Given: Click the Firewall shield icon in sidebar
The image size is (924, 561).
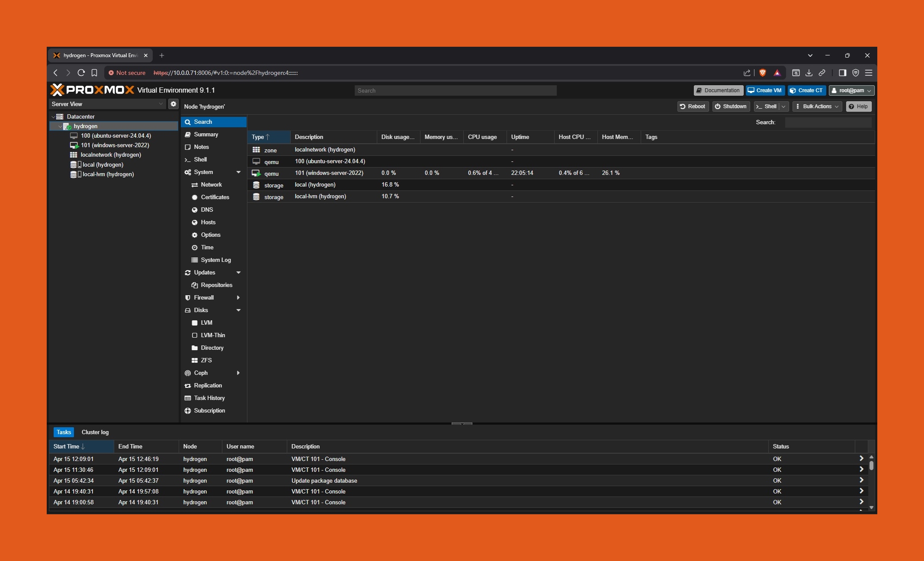Looking at the screenshot, I should tap(188, 297).
